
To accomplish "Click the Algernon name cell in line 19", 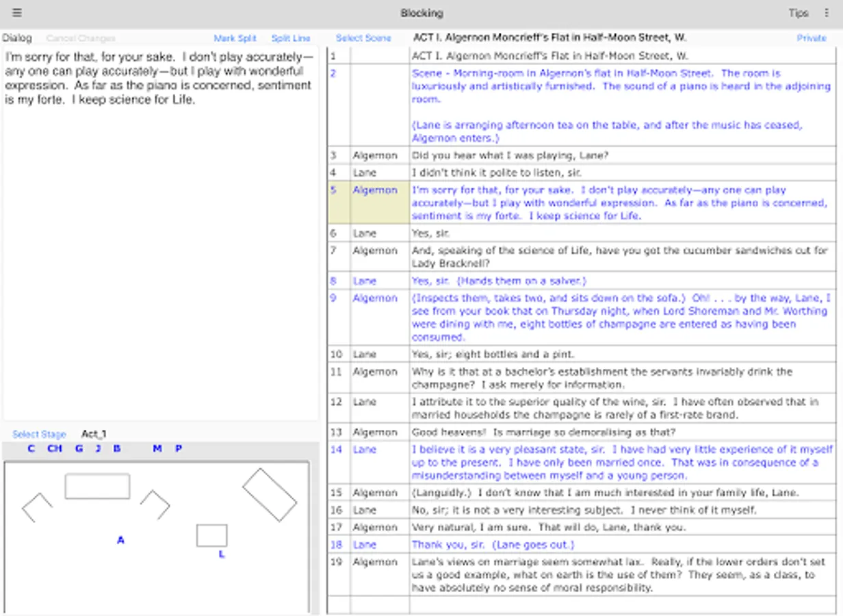I will [x=380, y=574].
